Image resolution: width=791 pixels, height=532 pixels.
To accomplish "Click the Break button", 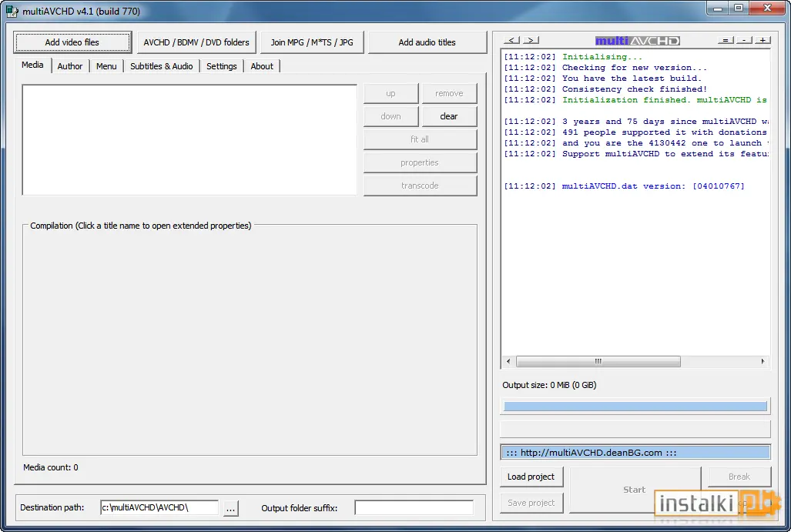I will [x=739, y=477].
